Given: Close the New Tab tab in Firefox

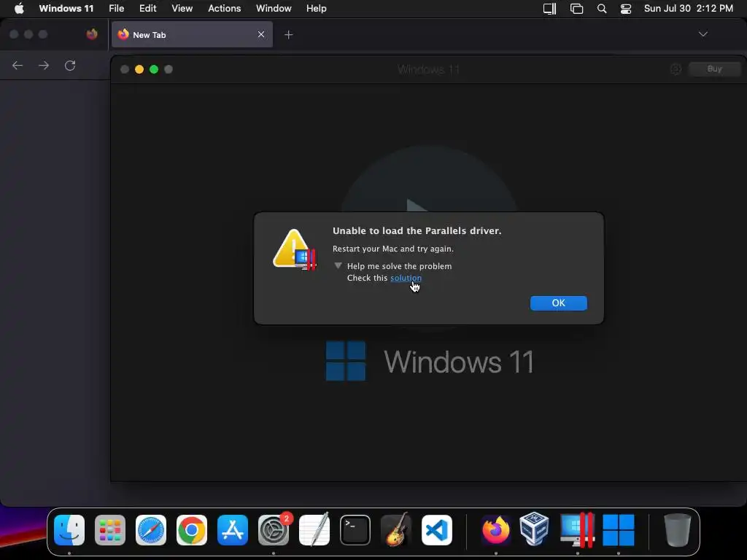Looking at the screenshot, I should [x=261, y=34].
